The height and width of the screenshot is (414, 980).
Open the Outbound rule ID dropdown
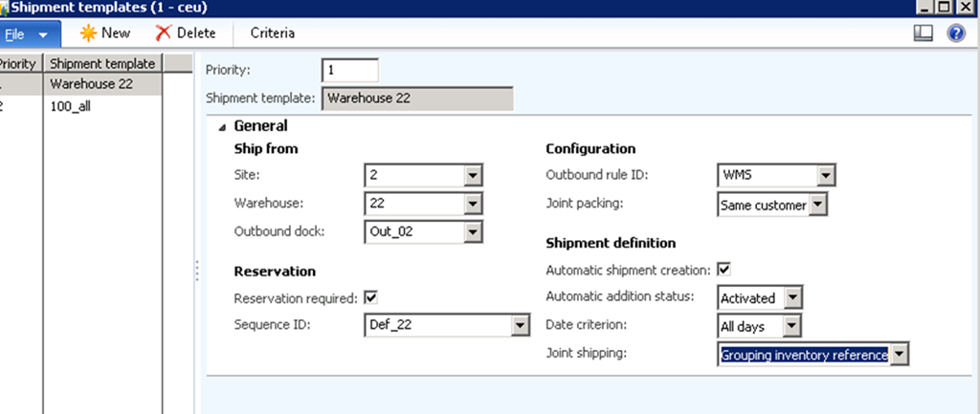click(826, 176)
